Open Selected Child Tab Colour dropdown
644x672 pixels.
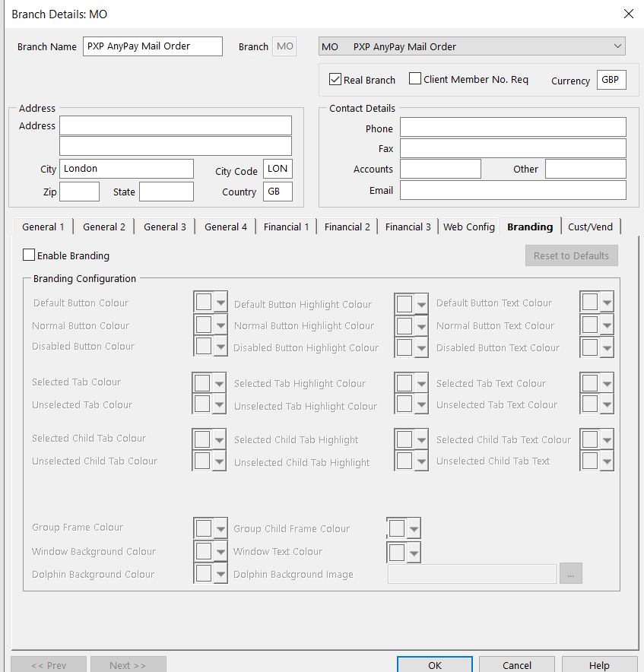coord(219,439)
